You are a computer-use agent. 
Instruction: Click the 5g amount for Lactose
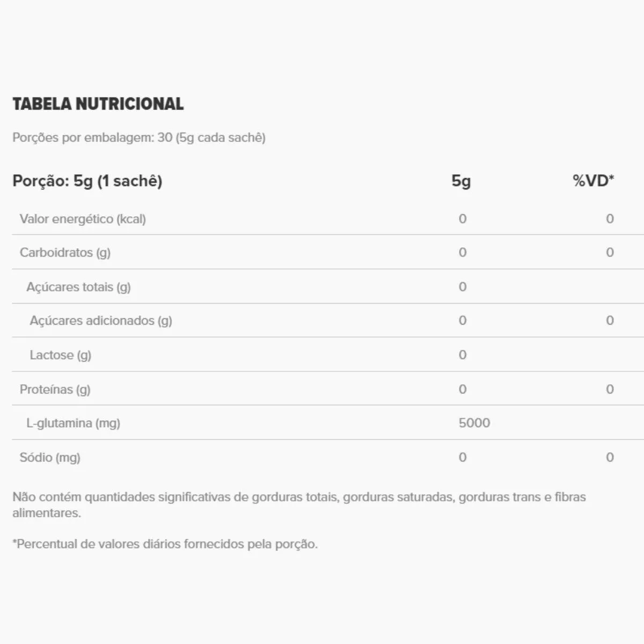463,355
